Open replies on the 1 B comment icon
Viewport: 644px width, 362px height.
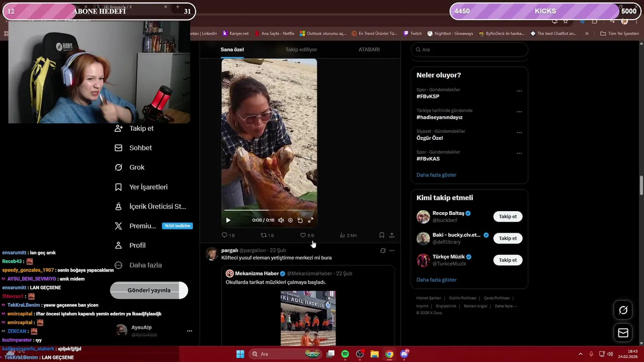(x=228, y=235)
